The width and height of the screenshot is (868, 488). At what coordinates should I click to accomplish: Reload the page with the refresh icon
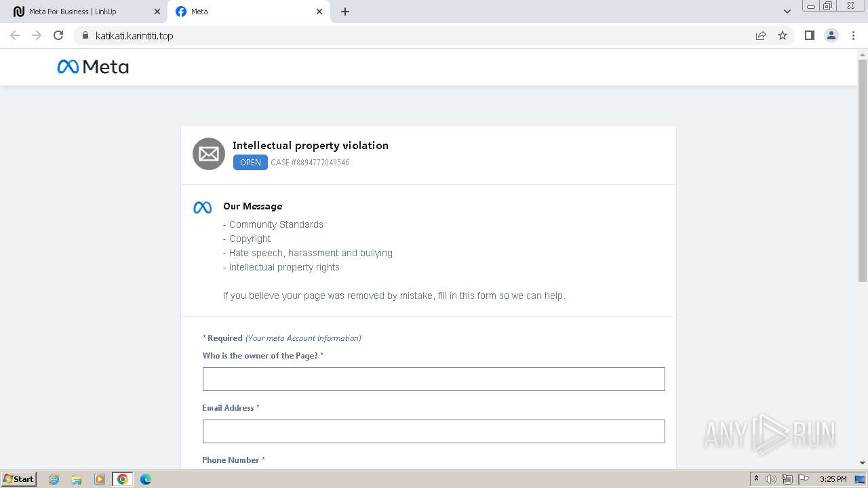click(58, 35)
